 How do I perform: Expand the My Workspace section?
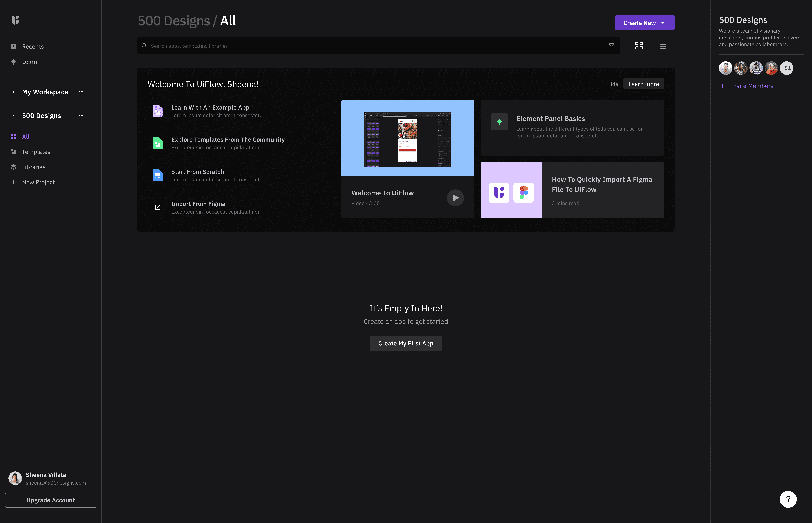click(13, 92)
